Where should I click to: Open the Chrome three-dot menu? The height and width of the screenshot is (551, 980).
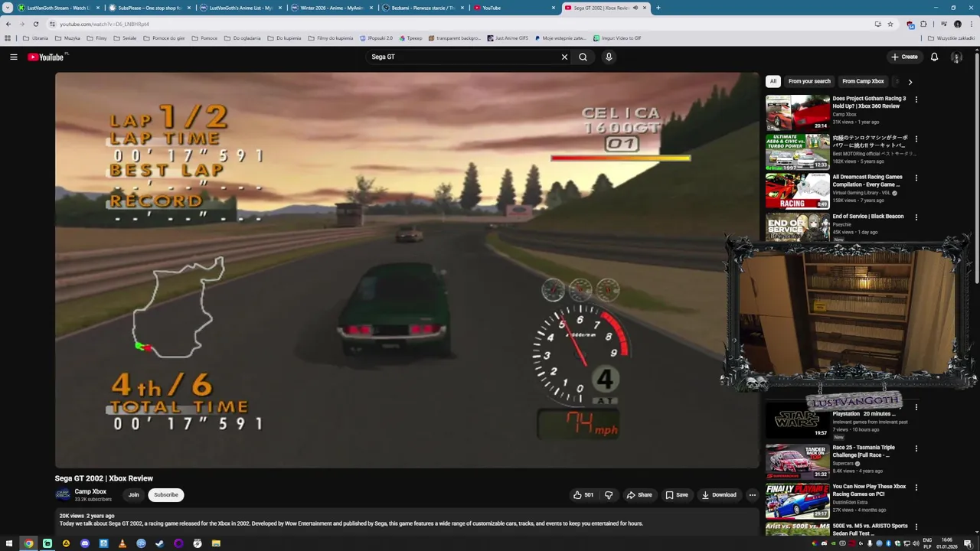tap(971, 24)
